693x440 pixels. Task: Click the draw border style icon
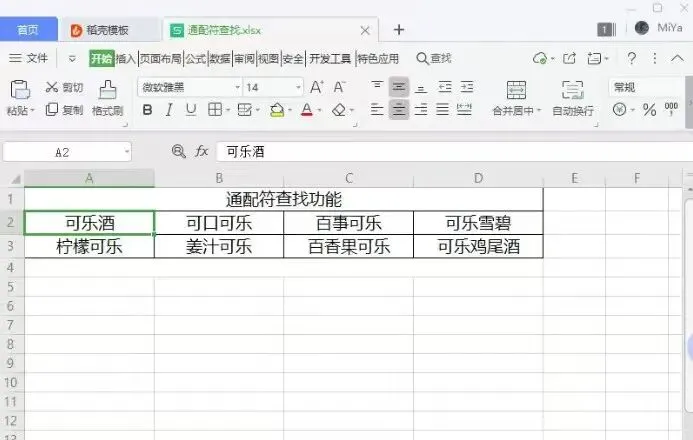(x=244, y=110)
